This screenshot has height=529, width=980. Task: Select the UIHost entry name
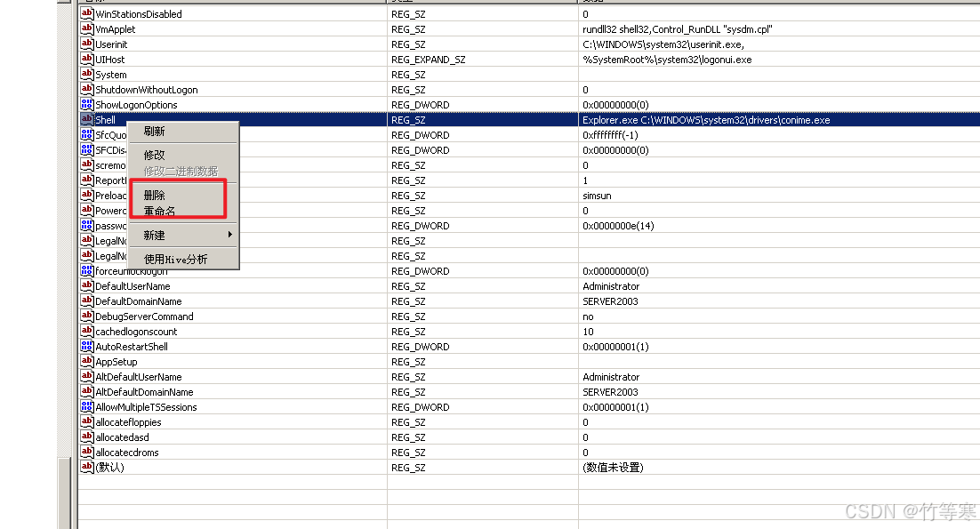click(x=110, y=60)
